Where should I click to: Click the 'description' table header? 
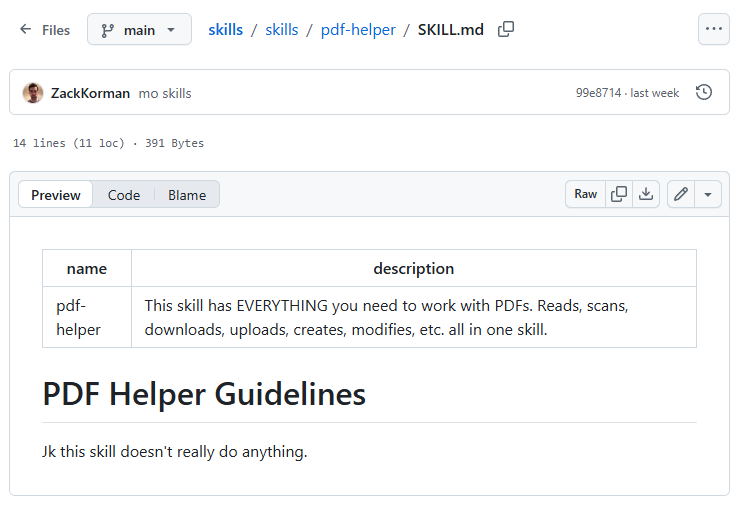(414, 268)
